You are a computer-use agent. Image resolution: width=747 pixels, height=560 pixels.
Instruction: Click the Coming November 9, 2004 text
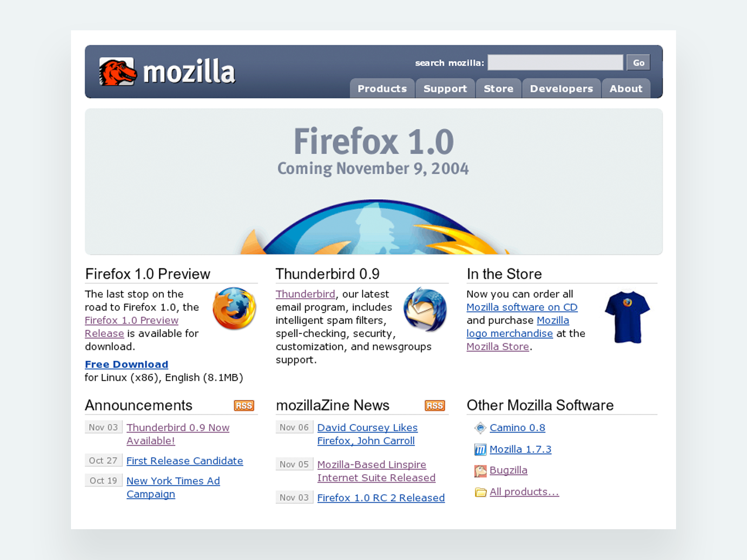pos(373,168)
